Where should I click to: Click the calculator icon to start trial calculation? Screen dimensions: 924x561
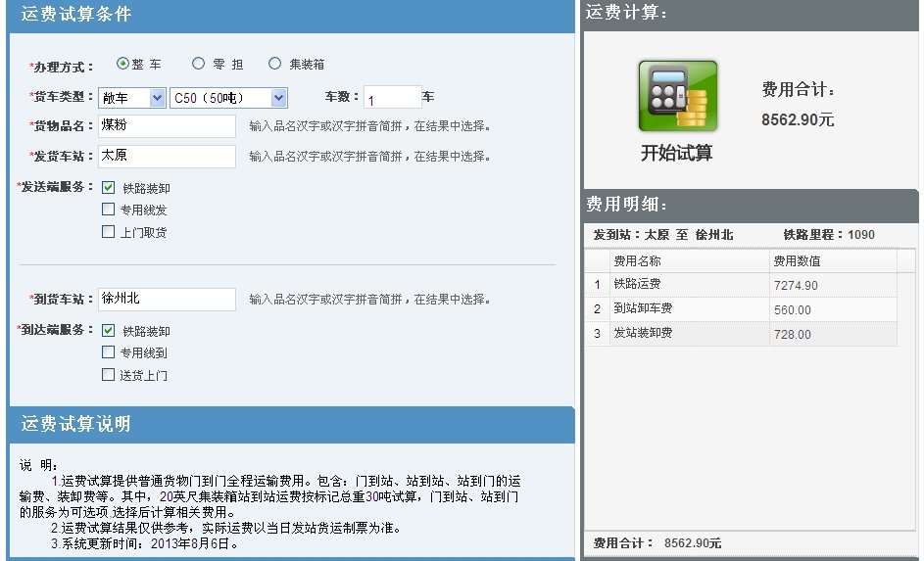(x=678, y=96)
